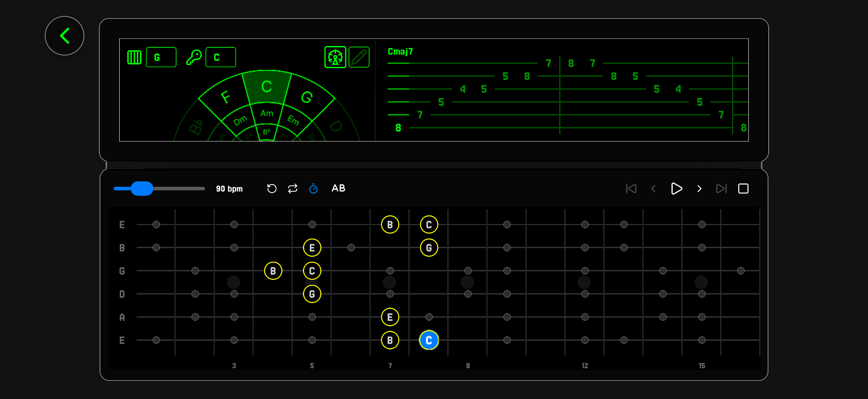
Task: Click the B note at fret 7 on high E
Action: 390,224
